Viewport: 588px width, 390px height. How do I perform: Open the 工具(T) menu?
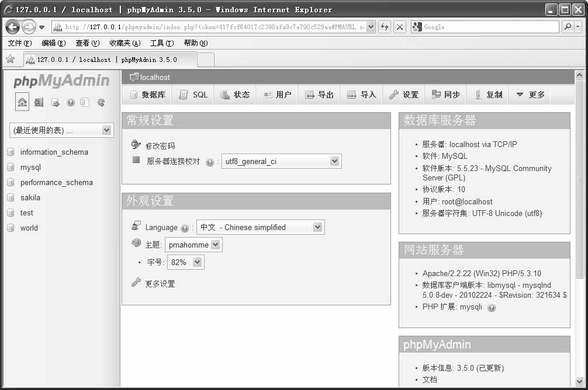tap(162, 43)
